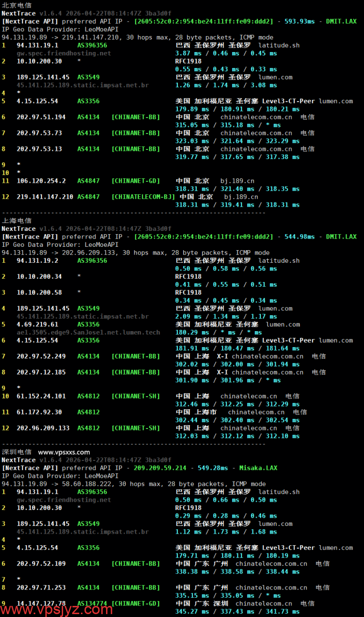
Task: Select hop IP 10.10.200.58
Action: coord(39,293)
